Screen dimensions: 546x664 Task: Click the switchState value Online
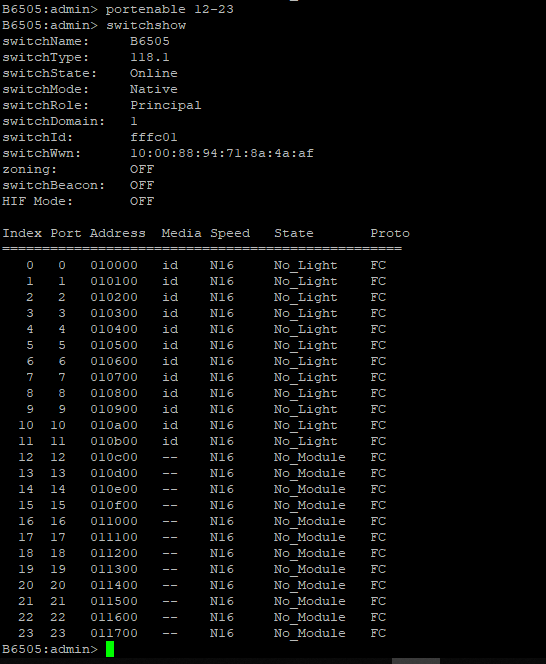[x=153, y=73]
